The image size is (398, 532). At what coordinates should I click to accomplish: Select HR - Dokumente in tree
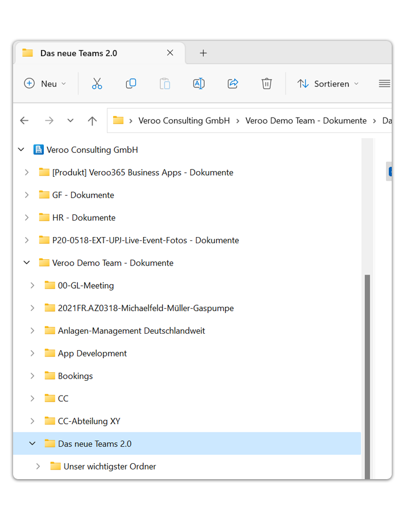84,218
